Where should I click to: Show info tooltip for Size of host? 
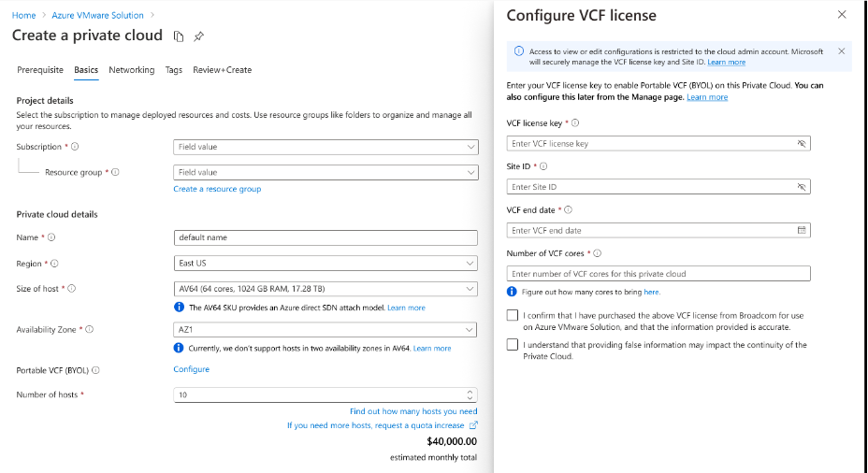click(71, 288)
